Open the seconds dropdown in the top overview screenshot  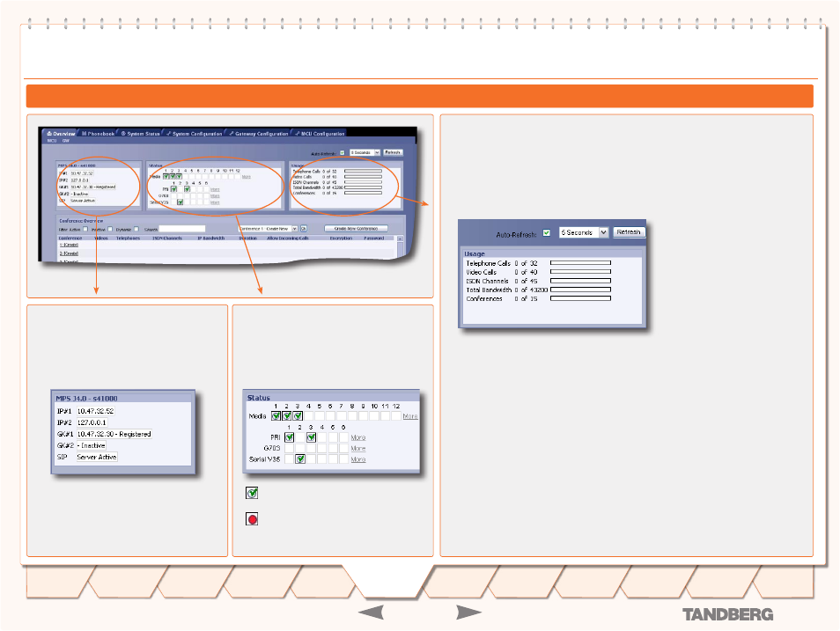[x=365, y=152]
